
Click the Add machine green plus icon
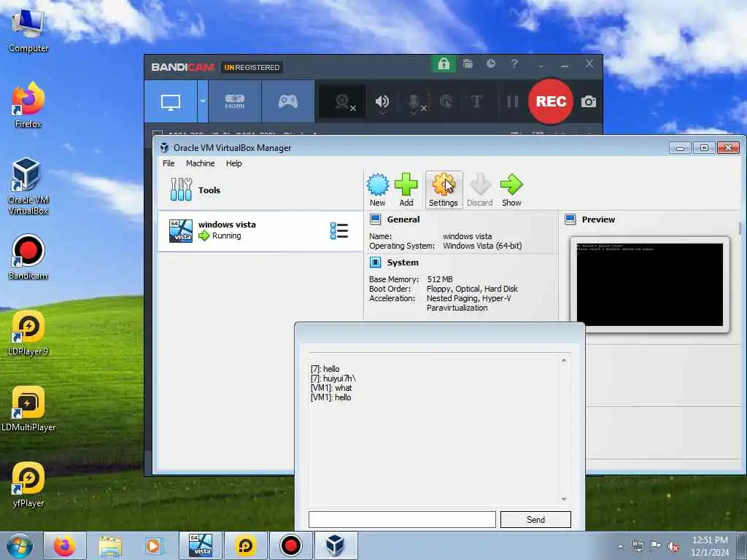(x=406, y=190)
